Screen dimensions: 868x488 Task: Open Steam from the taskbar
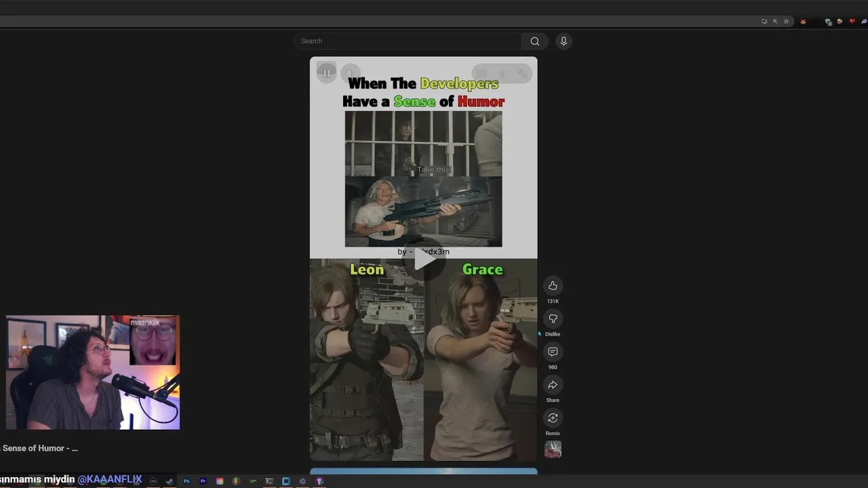pos(170,481)
